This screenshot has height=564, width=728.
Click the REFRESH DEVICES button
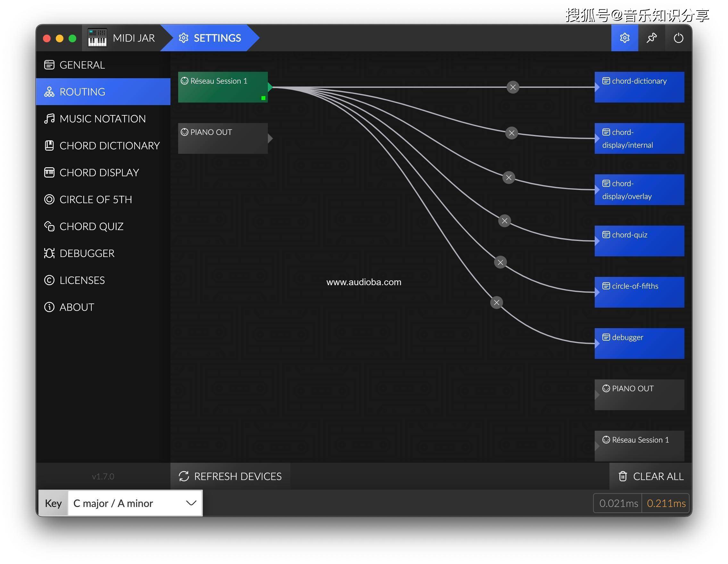pos(230,476)
